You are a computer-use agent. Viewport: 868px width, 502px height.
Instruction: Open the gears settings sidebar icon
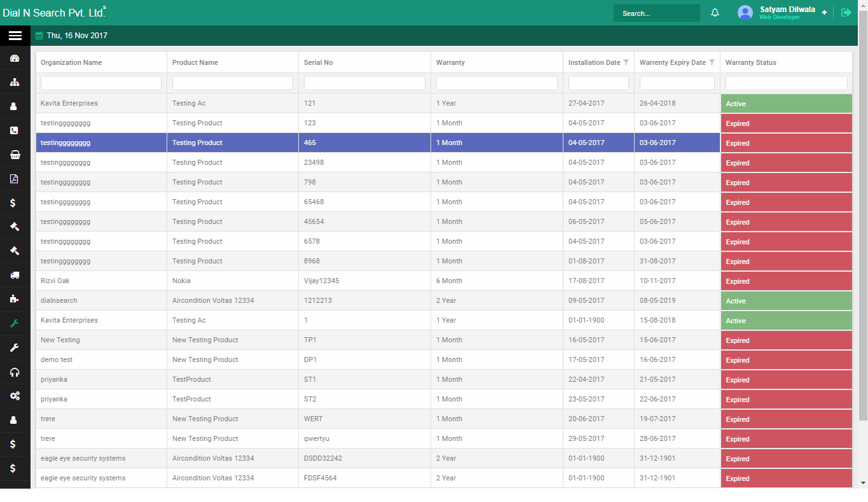point(15,396)
